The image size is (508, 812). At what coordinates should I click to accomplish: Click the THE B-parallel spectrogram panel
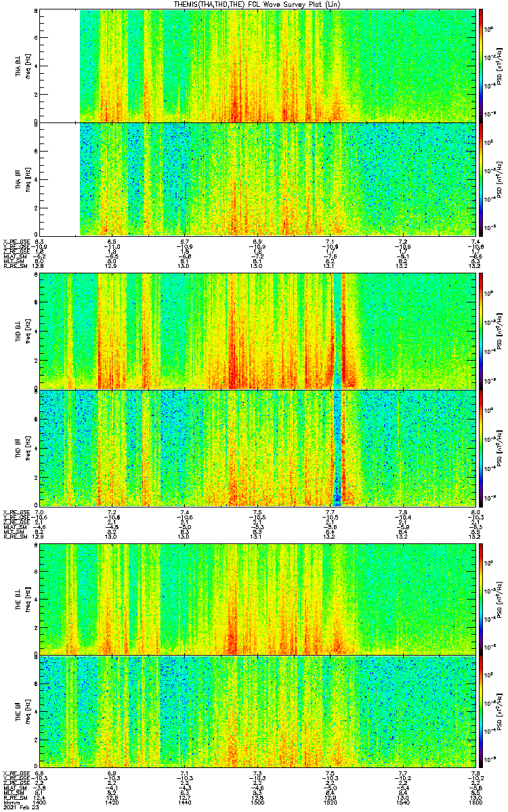tap(258, 712)
